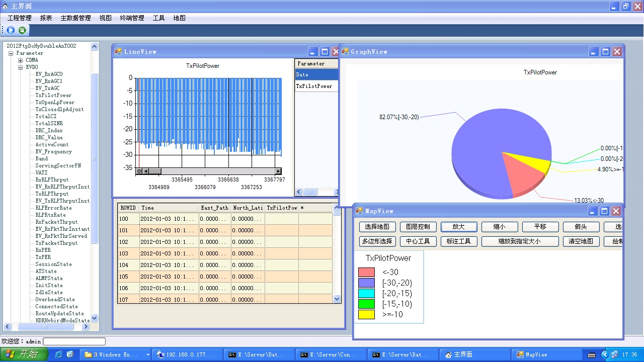Click the 标注工具 button
Image resolution: width=644 pixels, height=362 pixels.
point(459,241)
